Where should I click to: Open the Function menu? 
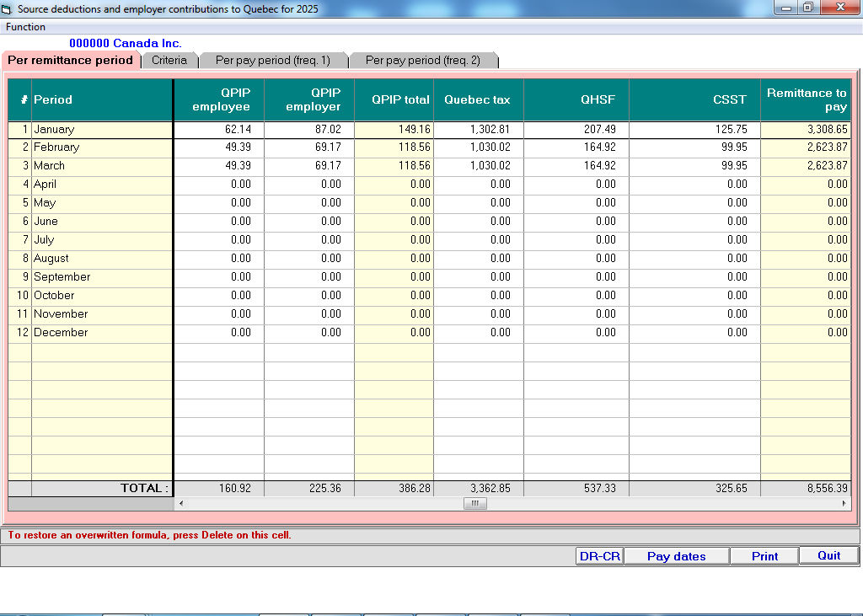point(25,27)
